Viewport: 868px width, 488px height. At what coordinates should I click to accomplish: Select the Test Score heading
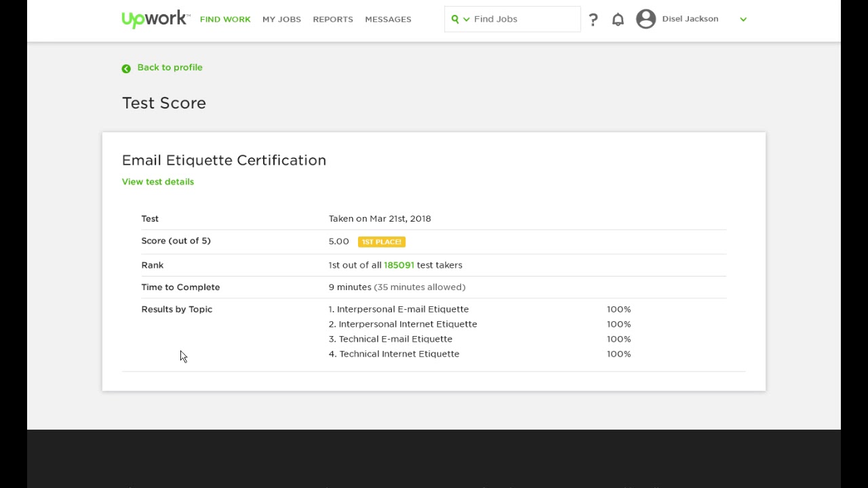pos(164,103)
